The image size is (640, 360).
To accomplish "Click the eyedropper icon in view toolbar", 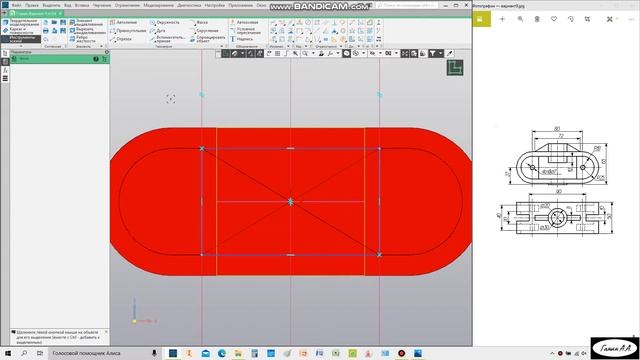I will (x=449, y=53).
